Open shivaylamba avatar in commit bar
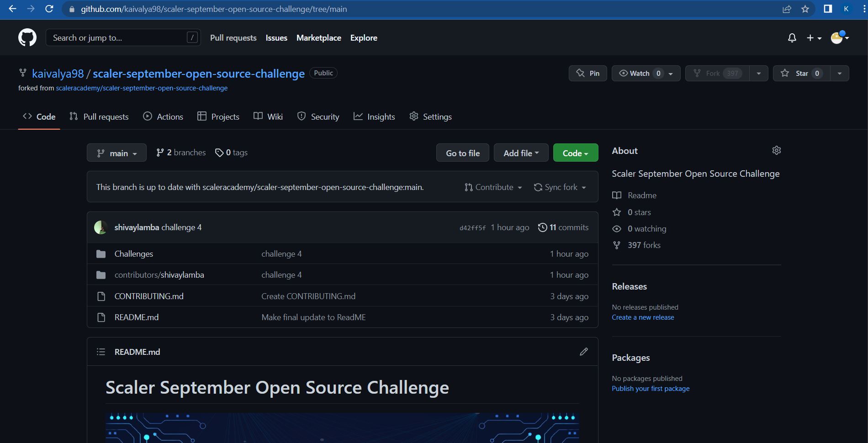This screenshot has width=868, height=443. click(101, 227)
